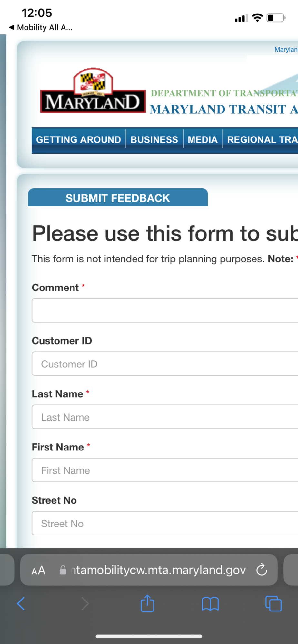This screenshot has height=644, width=298.
Task: Tap the AA reader options icon
Action: pyautogui.click(x=38, y=571)
